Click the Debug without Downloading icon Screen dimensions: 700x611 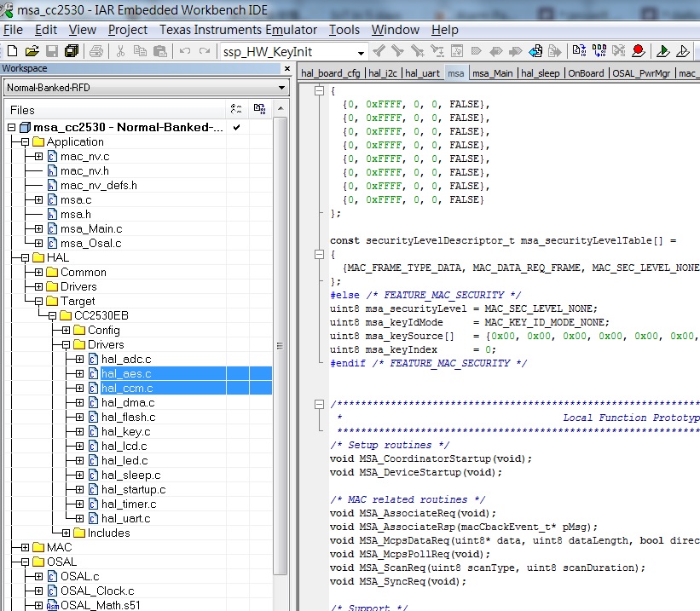[x=685, y=52]
